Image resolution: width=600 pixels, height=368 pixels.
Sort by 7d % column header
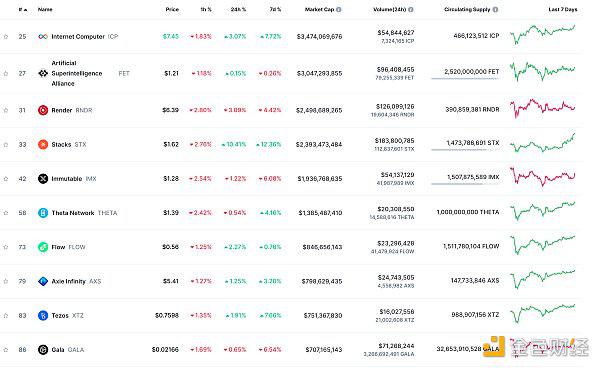275,10
